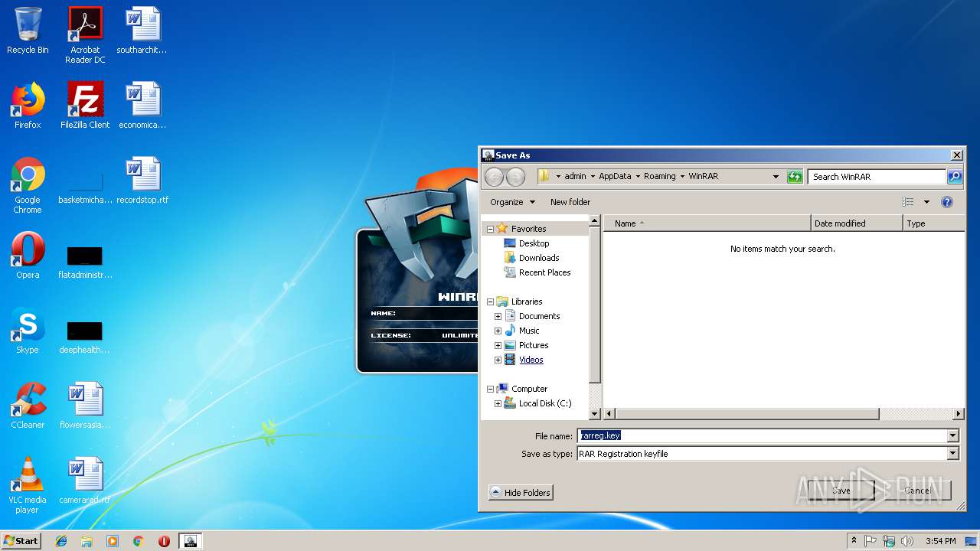Show hidden tray icons arrow
This screenshot has width=980, height=551.
pyautogui.click(x=854, y=541)
